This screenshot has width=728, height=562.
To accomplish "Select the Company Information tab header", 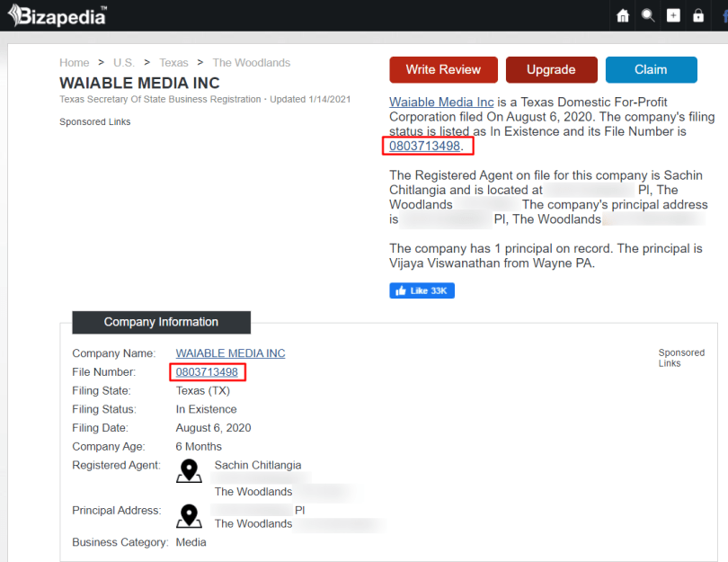I will (x=161, y=322).
